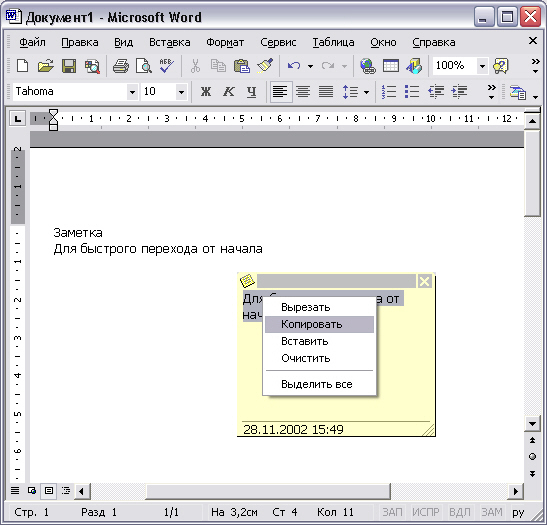Click the left indent marker on ruler

(53, 126)
